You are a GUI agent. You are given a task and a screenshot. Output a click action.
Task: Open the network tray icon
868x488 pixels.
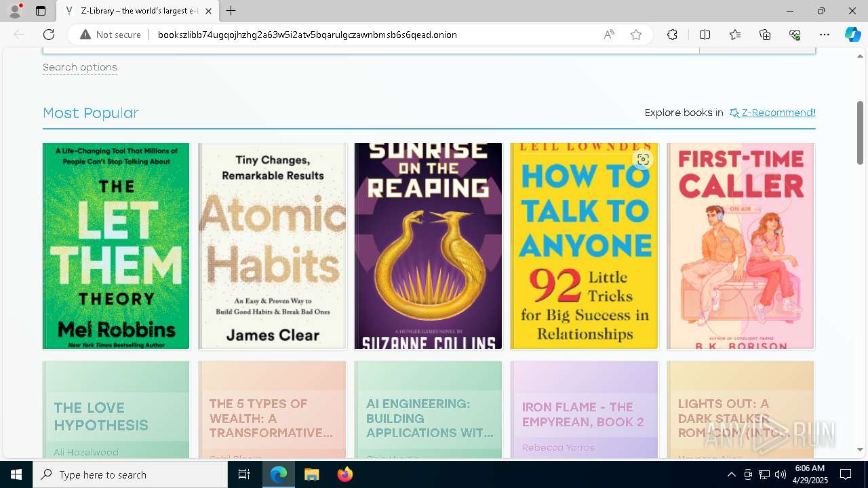click(764, 474)
